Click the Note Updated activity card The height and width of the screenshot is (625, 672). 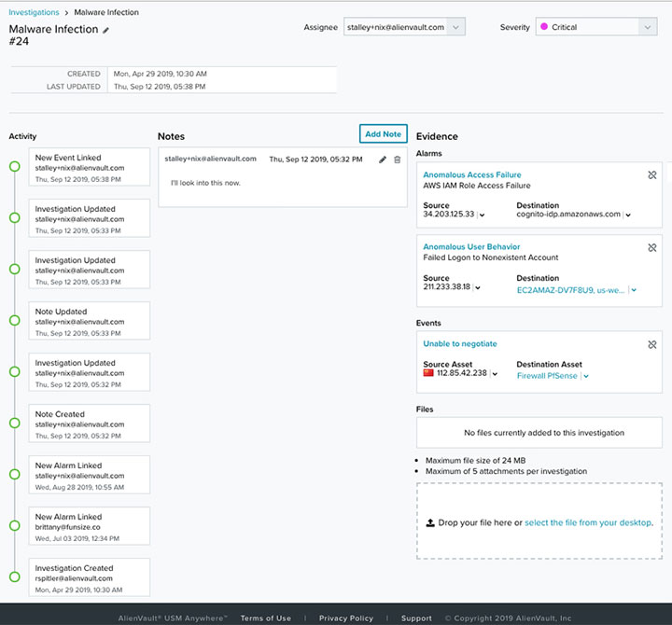coord(90,320)
